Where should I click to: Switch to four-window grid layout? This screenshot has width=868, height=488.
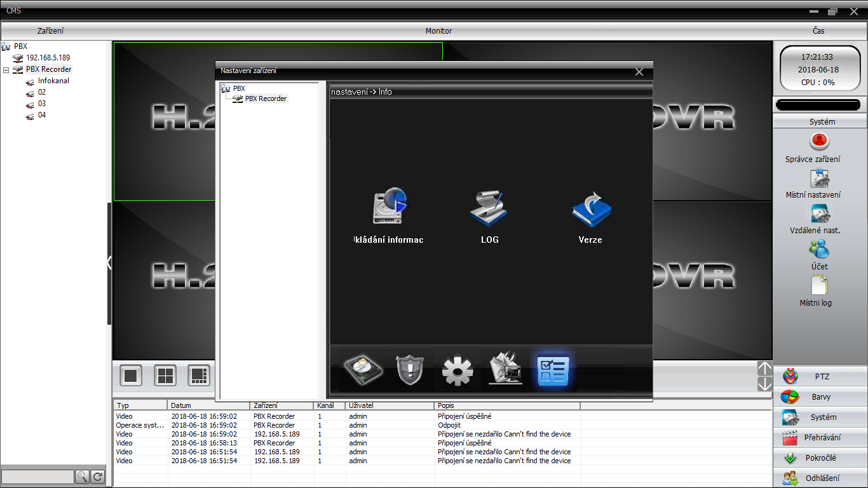[165, 376]
